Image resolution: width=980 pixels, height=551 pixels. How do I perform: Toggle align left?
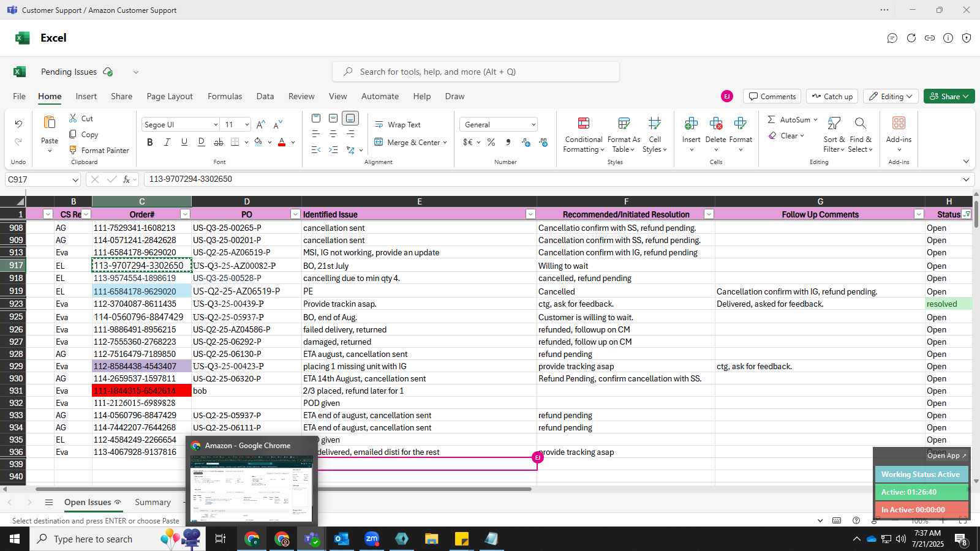tap(316, 133)
